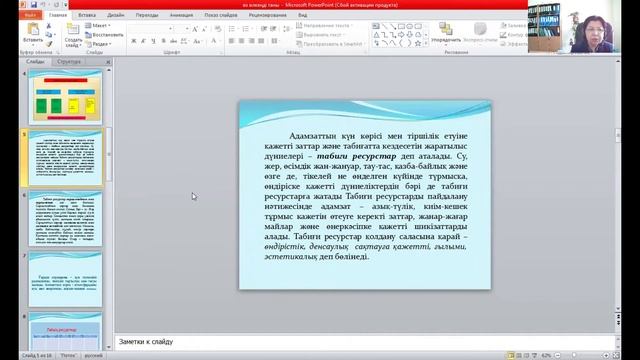Open the File (Файл) tab

tap(30, 15)
